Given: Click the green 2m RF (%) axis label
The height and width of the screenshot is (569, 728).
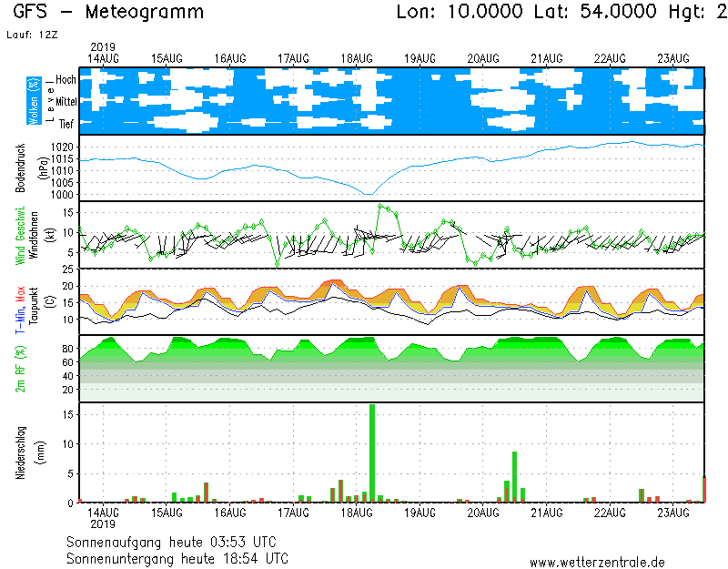Looking at the screenshot, I should tap(21, 368).
